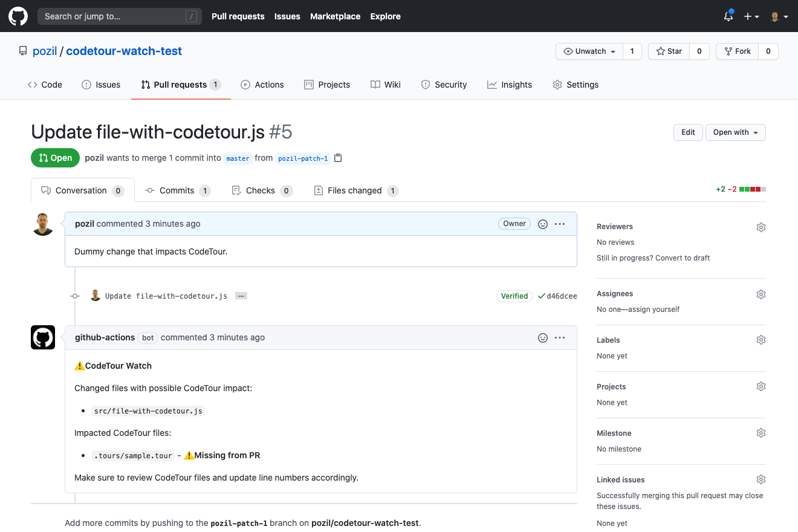Switch to the repository Issues tab
This screenshot has width=798, height=532.
point(101,85)
